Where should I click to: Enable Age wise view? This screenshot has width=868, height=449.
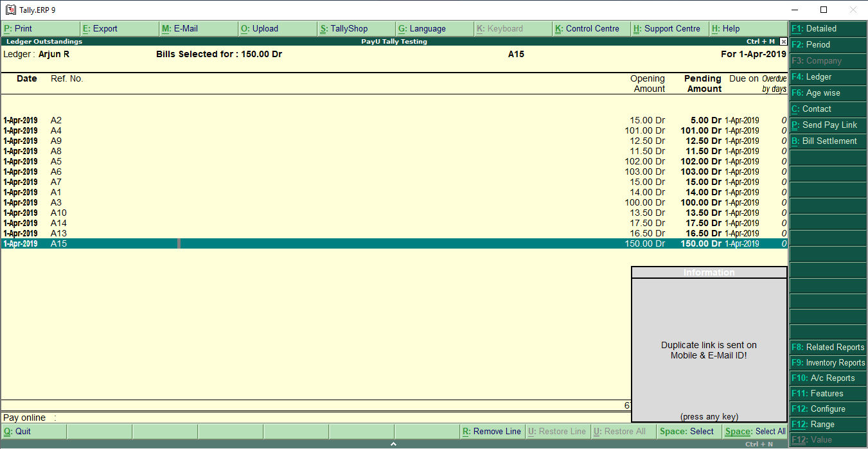tap(828, 92)
